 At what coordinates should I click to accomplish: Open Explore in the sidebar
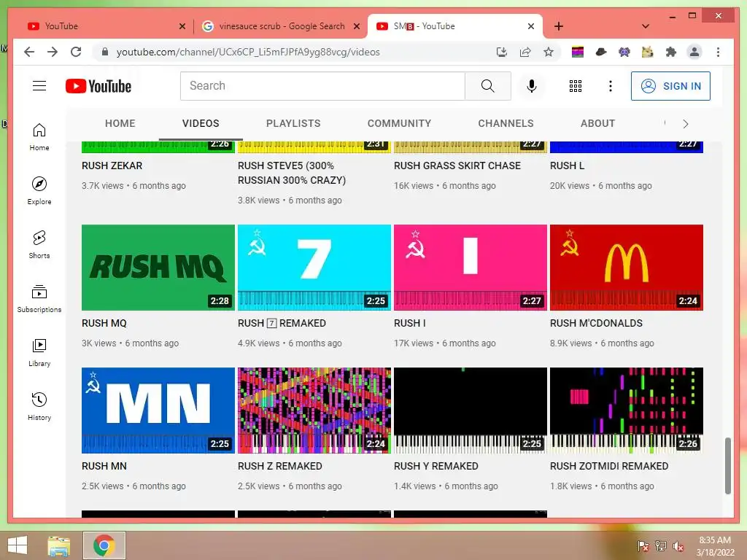pos(39,190)
